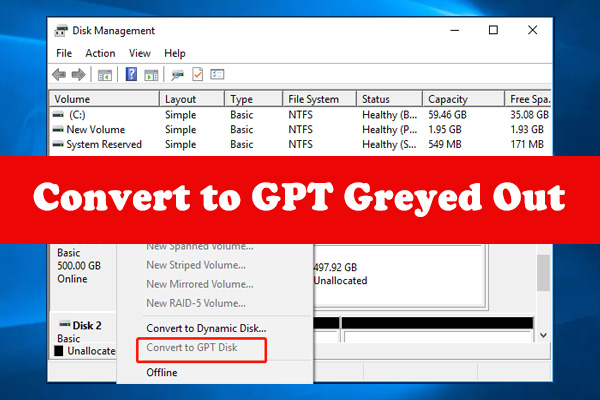Viewport: 600px width, 400px height.
Task: Click the Online disk status label
Action: [x=72, y=279]
